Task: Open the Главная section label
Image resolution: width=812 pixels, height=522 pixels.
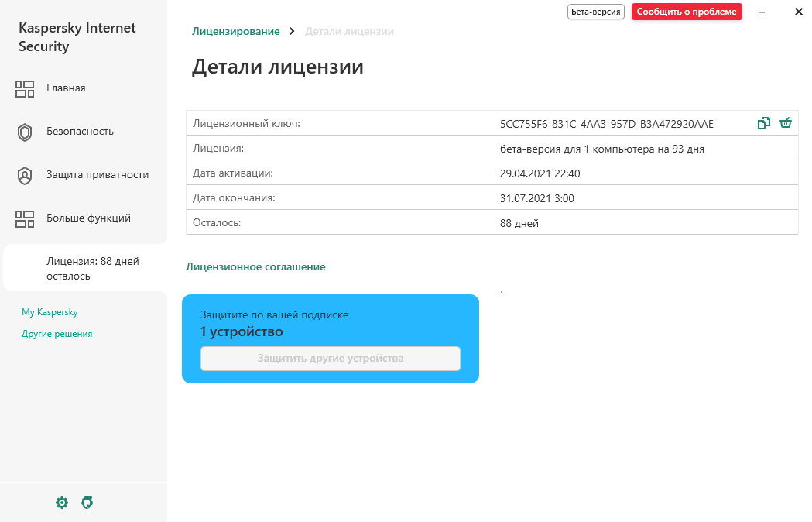Action: point(66,88)
